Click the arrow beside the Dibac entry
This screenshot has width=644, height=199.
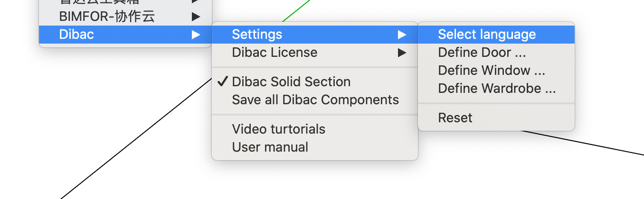click(x=196, y=34)
